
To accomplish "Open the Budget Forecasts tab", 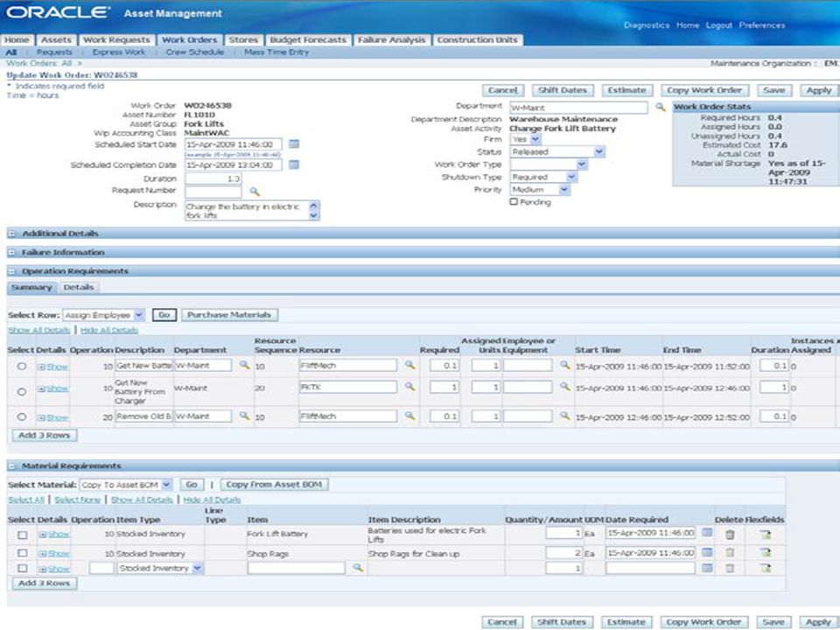I will coord(308,39).
